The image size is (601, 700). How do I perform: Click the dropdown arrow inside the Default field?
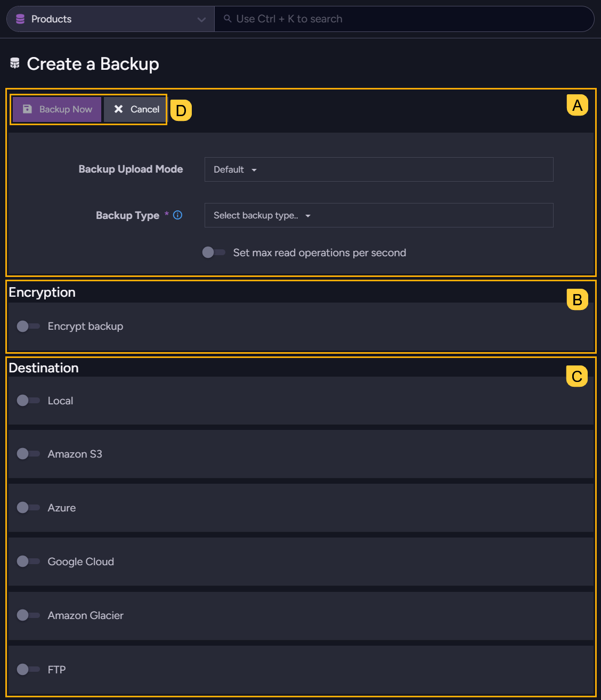tap(254, 169)
